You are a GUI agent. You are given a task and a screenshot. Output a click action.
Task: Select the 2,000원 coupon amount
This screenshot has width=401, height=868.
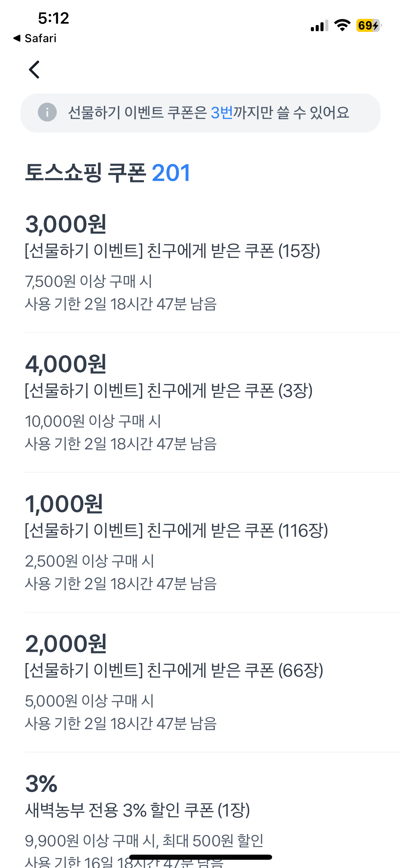click(x=66, y=644)
